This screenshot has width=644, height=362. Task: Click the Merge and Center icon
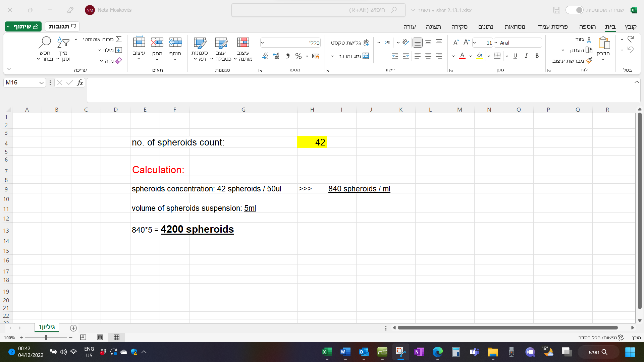pyautogui.click(x=366, y=56)
